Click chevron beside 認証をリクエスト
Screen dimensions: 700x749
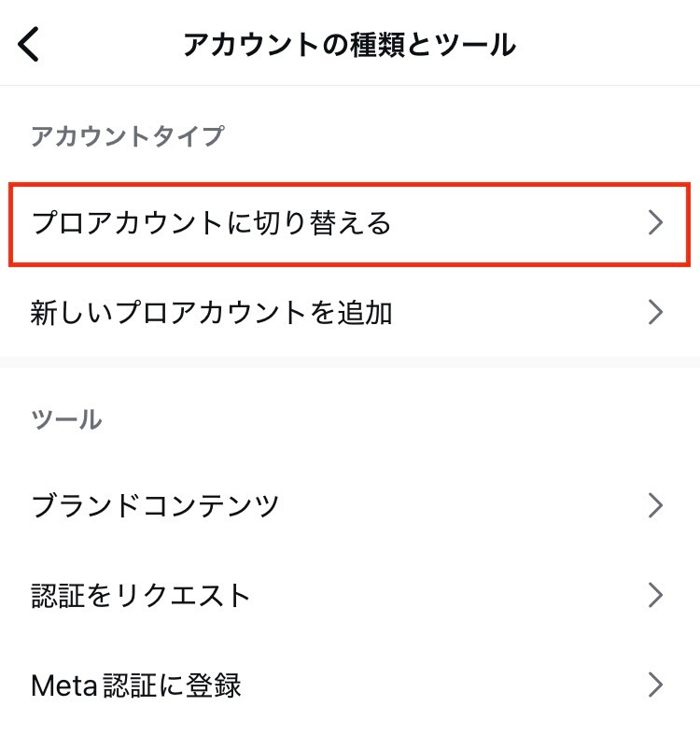coord(655,595)
